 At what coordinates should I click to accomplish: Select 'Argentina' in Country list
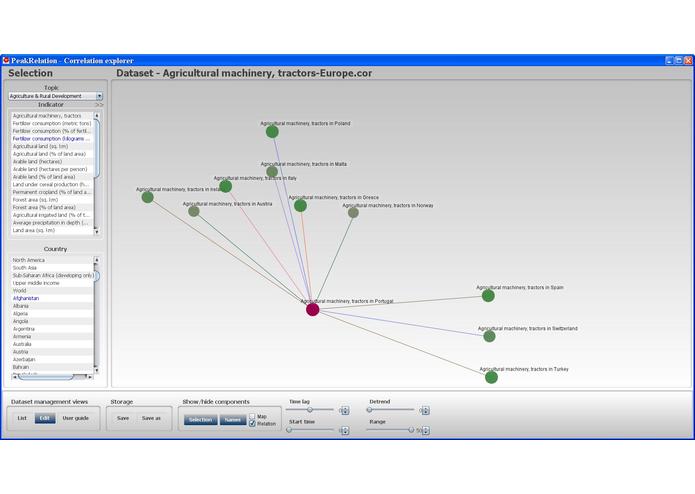pyautogui.click(x=52, y=329)
